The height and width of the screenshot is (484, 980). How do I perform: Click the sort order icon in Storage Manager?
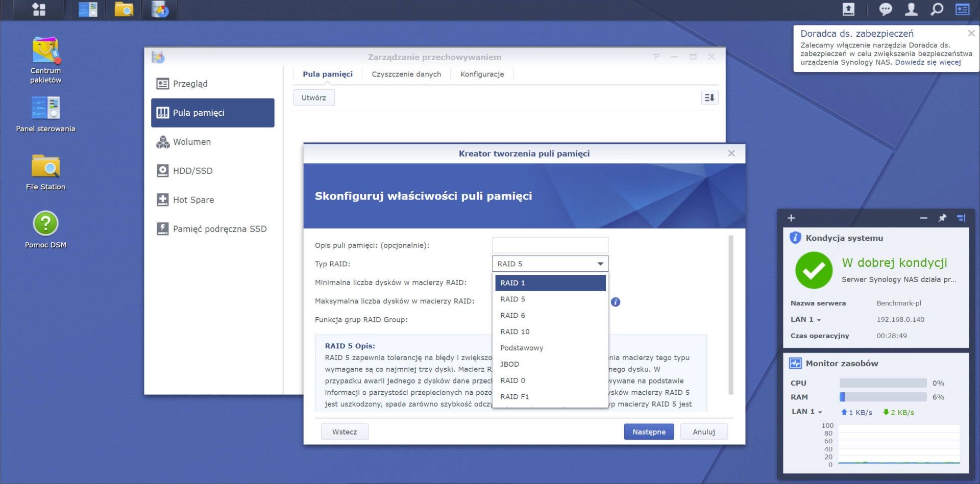pyautogui.click(x=709, y=97)
